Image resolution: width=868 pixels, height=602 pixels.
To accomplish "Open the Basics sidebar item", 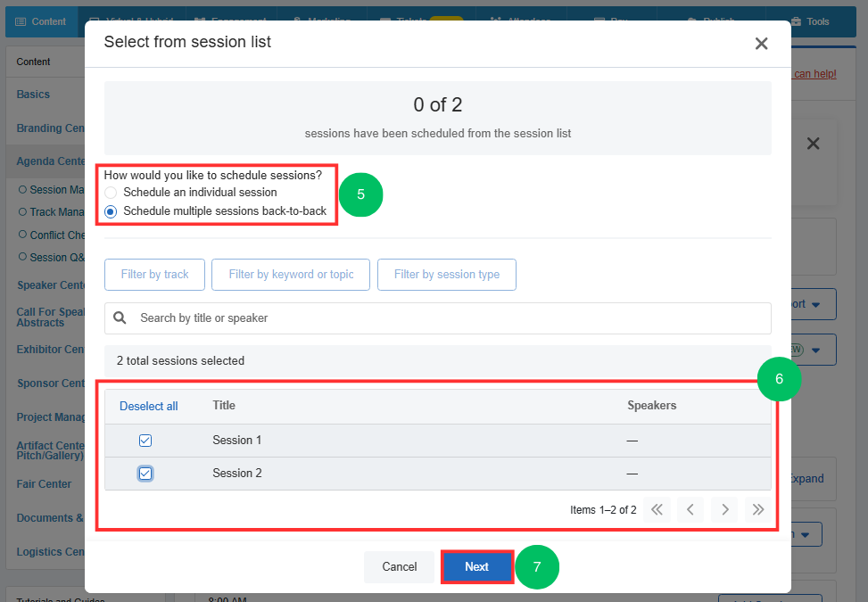I will point(33,94).
